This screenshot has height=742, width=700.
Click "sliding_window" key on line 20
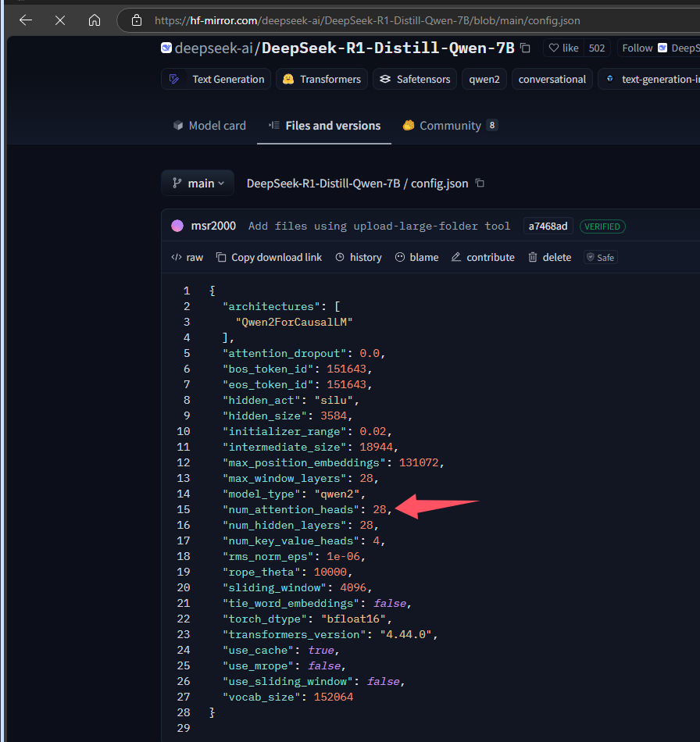pyautogui.click(x=275, y=587)
